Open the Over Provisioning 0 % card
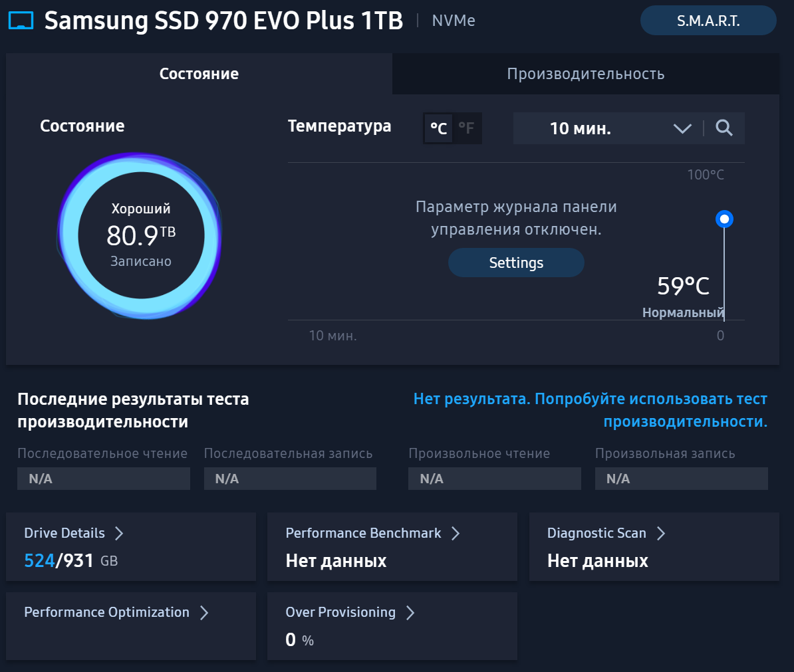794x672 pixels. (x=392, y=626)
